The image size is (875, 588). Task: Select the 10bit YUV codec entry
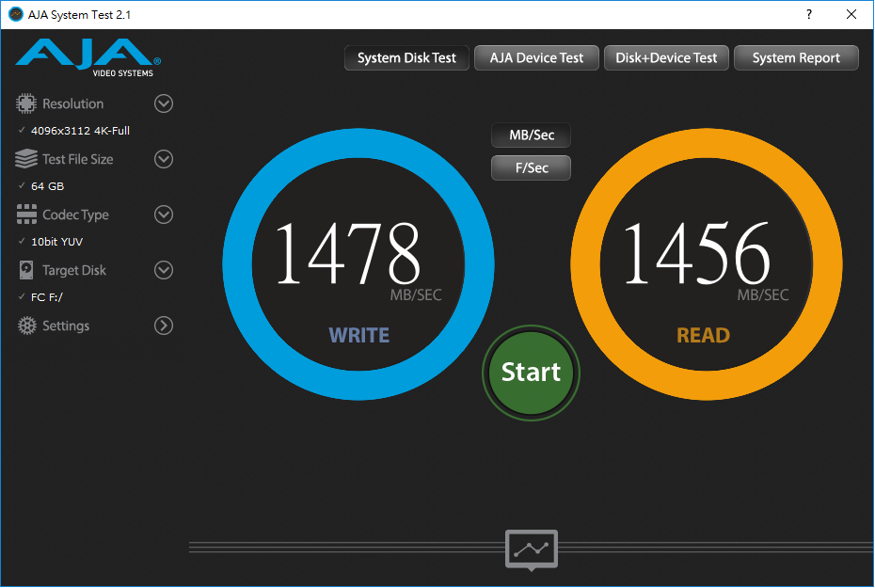coord(56,242)
